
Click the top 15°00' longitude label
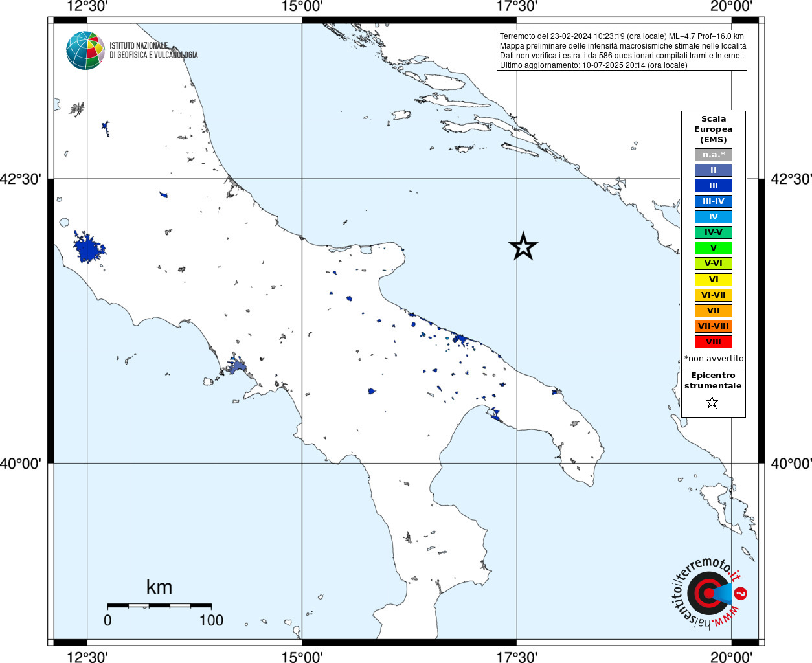coord(302,6)
